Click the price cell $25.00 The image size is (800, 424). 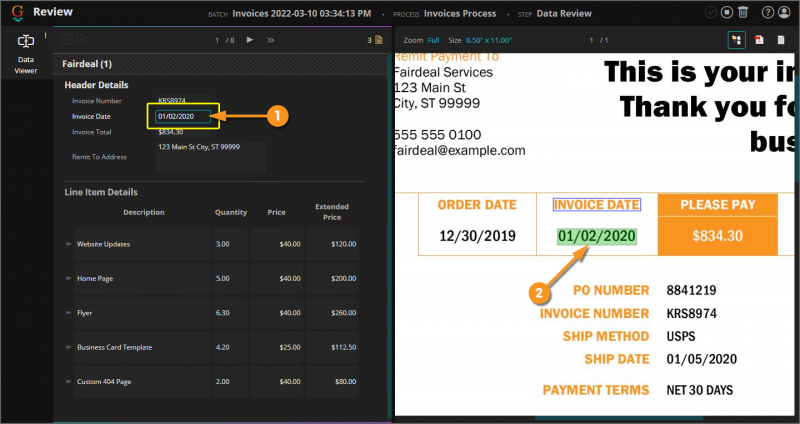tap(277, 347)
